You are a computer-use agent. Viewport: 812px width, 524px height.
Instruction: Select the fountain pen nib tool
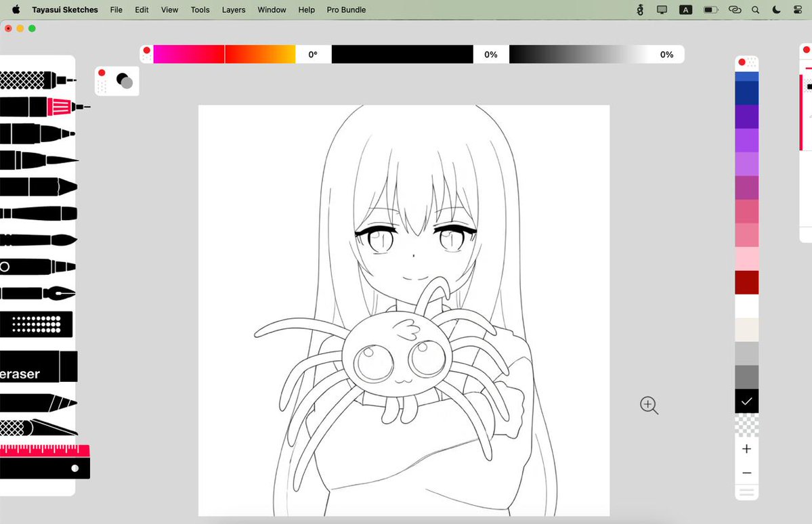pyautogui.click(x=37, y=293)
